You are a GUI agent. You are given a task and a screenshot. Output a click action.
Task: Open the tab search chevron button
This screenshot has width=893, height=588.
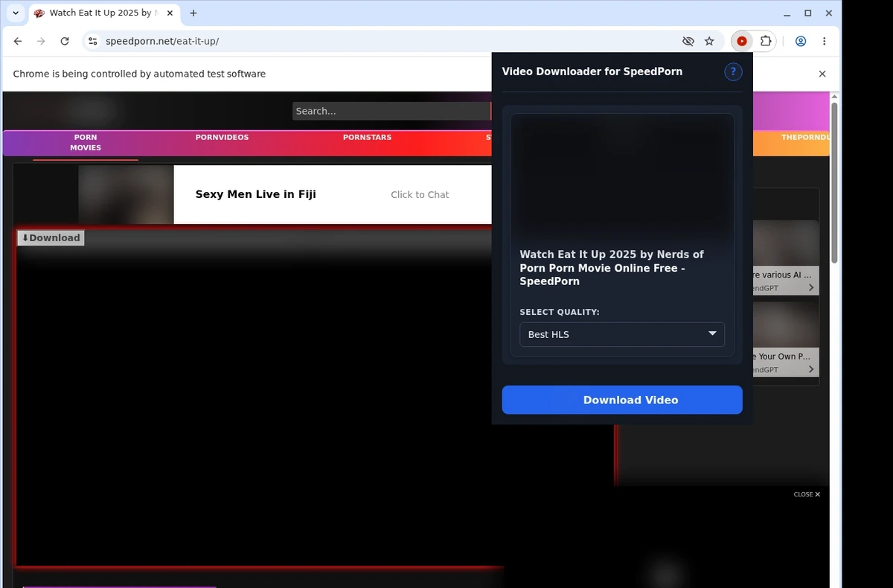tap(16, 13)
